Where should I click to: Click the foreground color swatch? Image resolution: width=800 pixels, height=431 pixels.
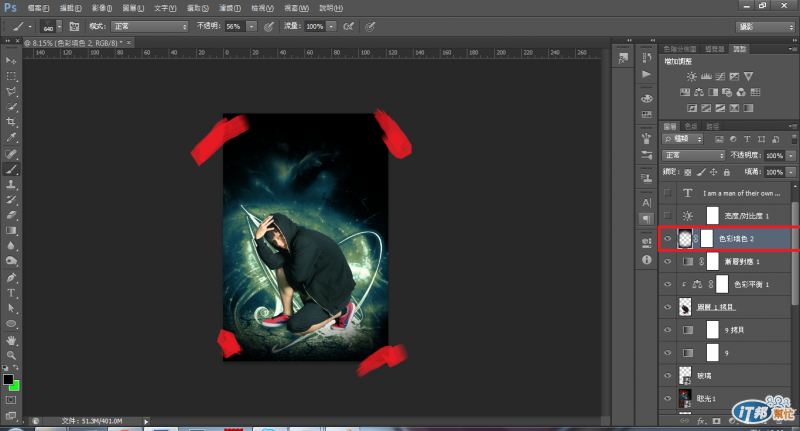(x=8, y=379)
